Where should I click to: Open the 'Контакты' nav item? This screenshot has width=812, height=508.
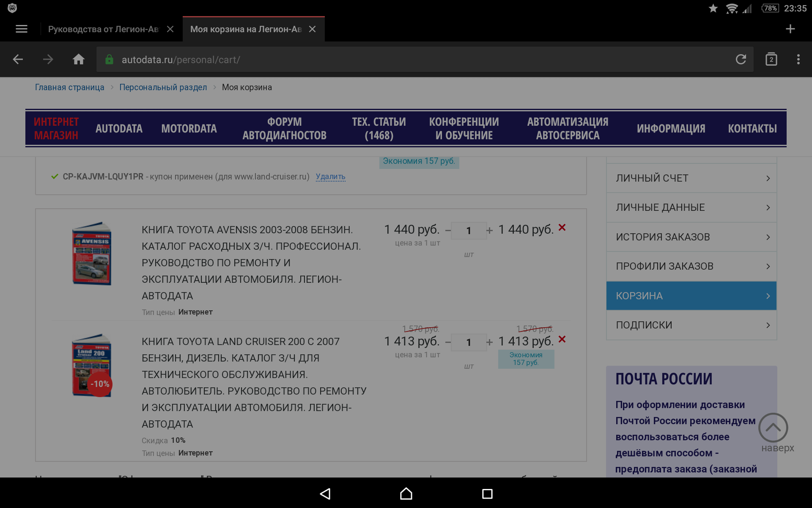coord(752,128)
